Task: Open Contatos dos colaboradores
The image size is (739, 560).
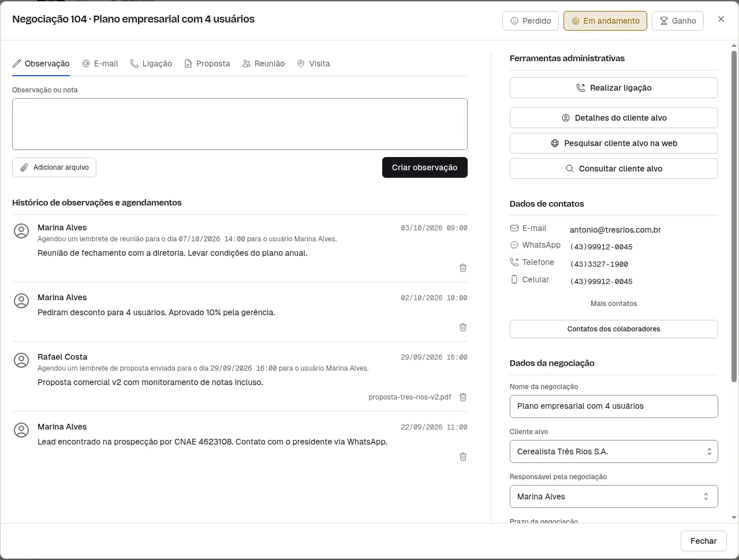Action: point(614,329)
